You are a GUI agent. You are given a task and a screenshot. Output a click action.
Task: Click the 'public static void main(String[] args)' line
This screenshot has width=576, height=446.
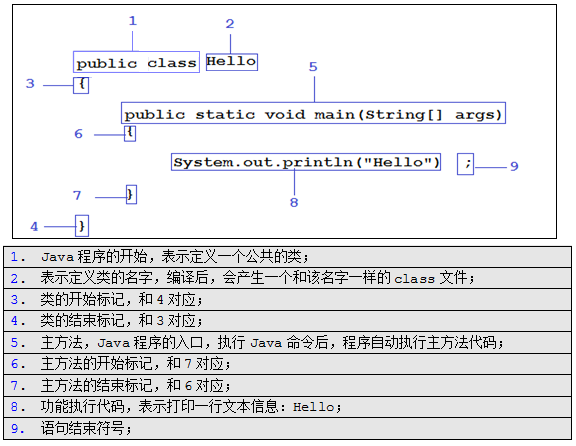click(313, 113)
